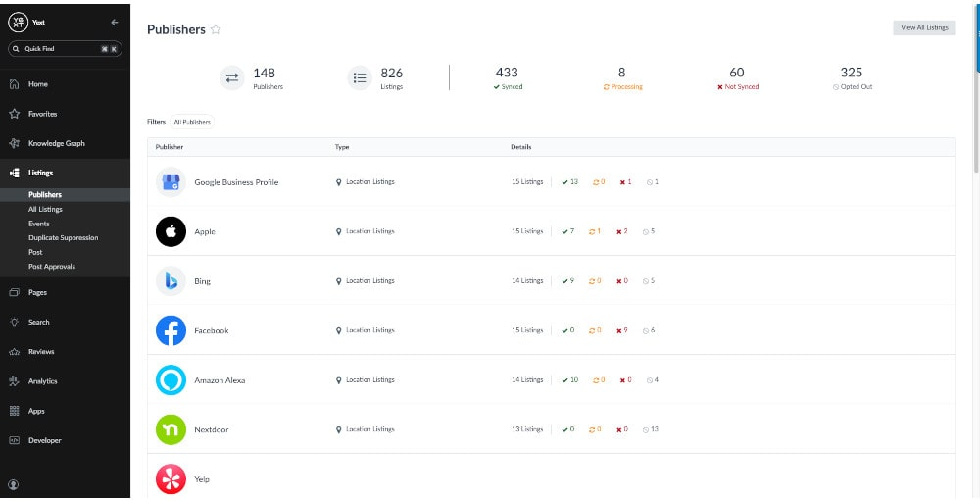The image size is (980, 501).
Task: Open Events submenu item
Action: (x=39, y=224)
